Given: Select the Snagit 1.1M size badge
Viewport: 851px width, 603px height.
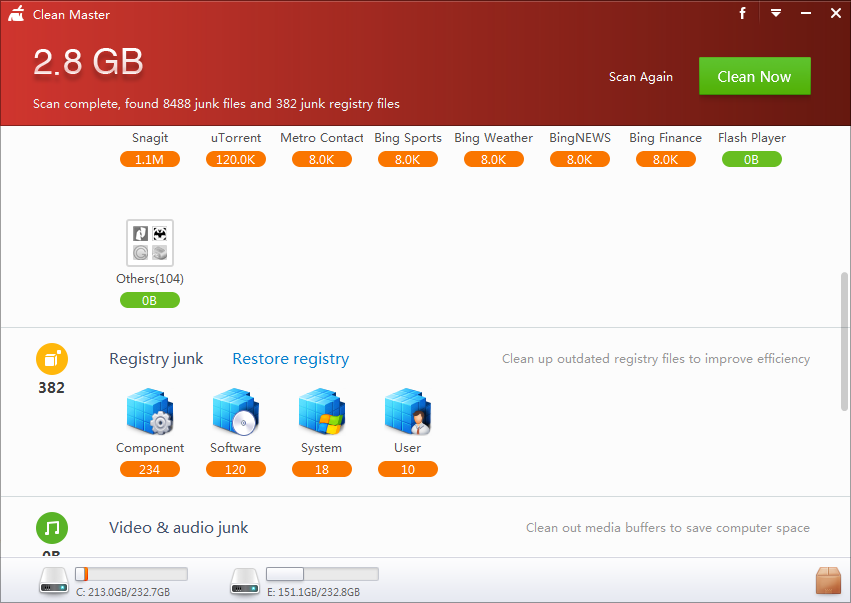Looking at the screenshot, I should pyautogui.click(x=150, y=159).
